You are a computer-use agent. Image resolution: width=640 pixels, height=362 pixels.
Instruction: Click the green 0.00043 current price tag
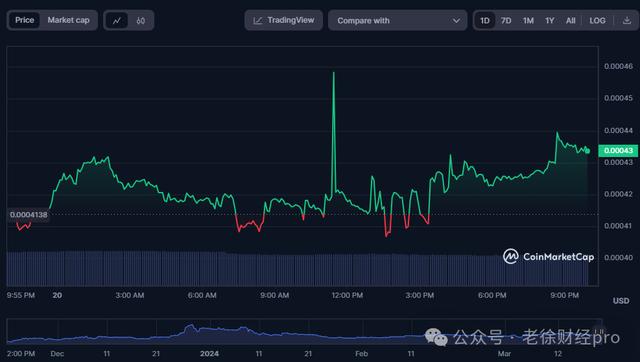coord(618,151)
